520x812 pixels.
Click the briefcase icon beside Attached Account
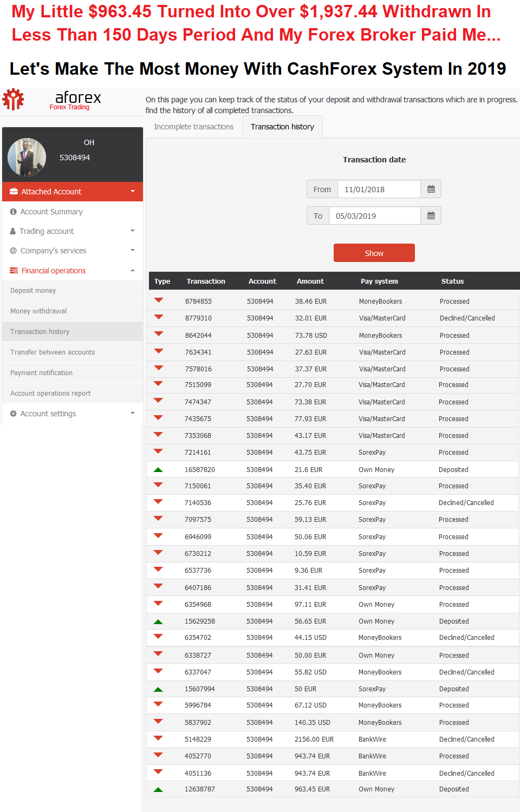coord(14,192)
